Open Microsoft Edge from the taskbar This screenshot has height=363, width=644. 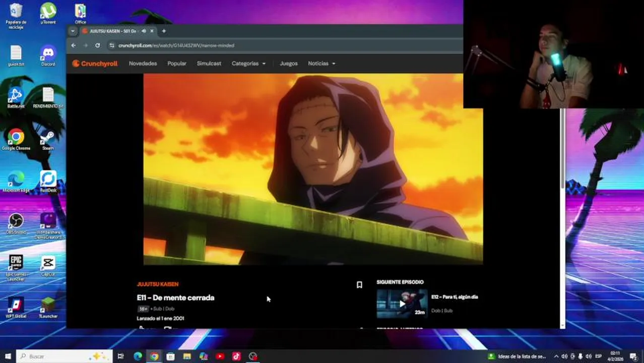tap(138, 356)
